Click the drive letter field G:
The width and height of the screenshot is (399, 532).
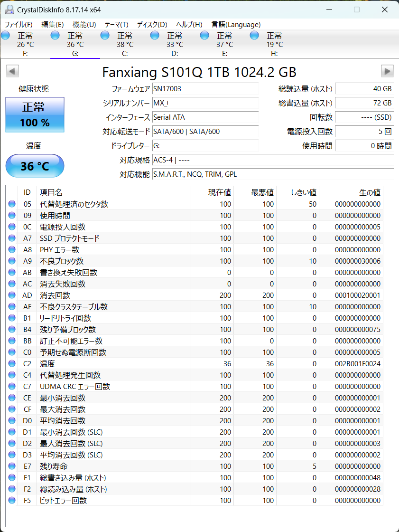pyautogui.click(x=205, y=146)
